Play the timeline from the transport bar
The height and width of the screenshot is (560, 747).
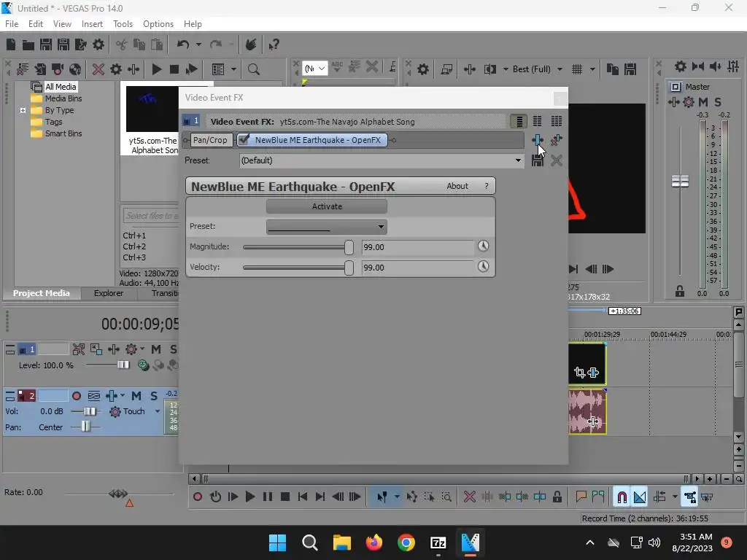tap(249, 497)
